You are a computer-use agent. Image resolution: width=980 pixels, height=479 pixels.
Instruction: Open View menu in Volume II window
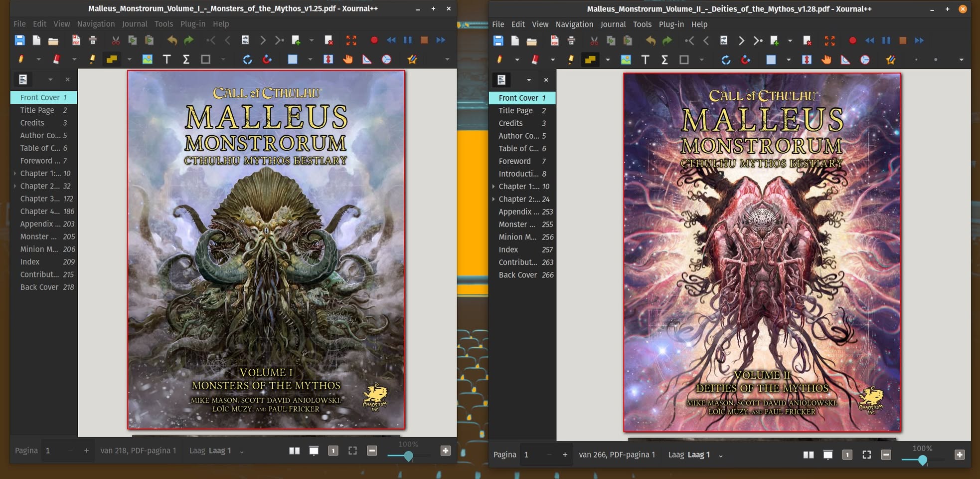pos(540,24)
